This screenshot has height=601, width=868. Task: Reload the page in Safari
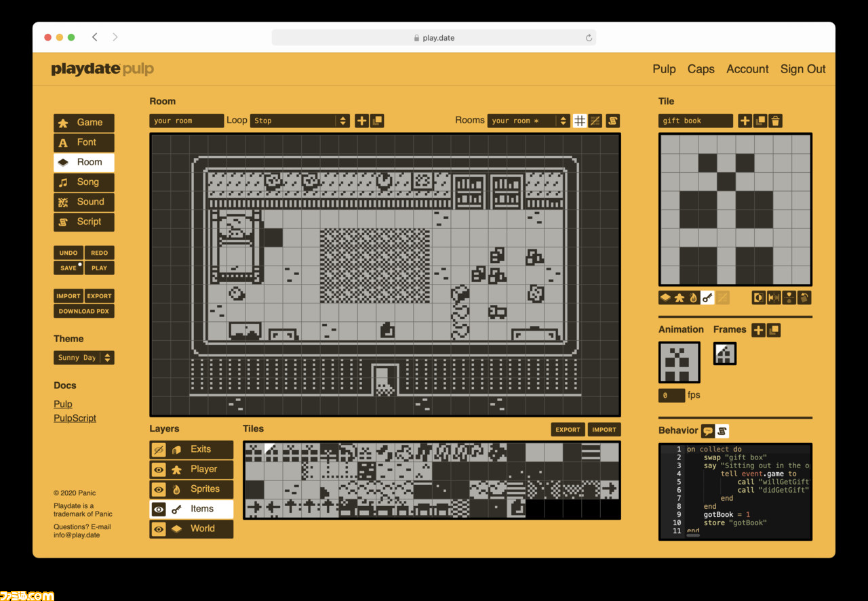(589, 38)
